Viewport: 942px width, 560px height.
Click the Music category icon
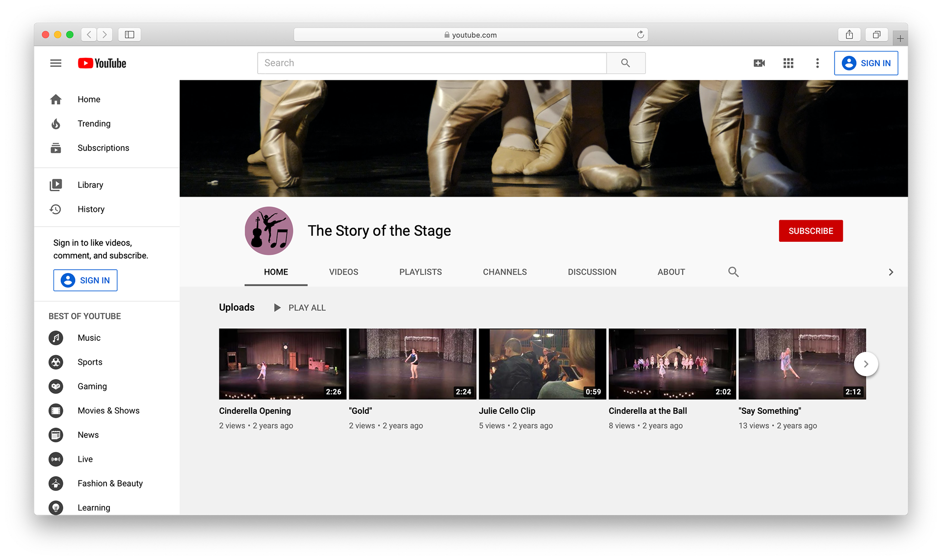coord(56,338)
